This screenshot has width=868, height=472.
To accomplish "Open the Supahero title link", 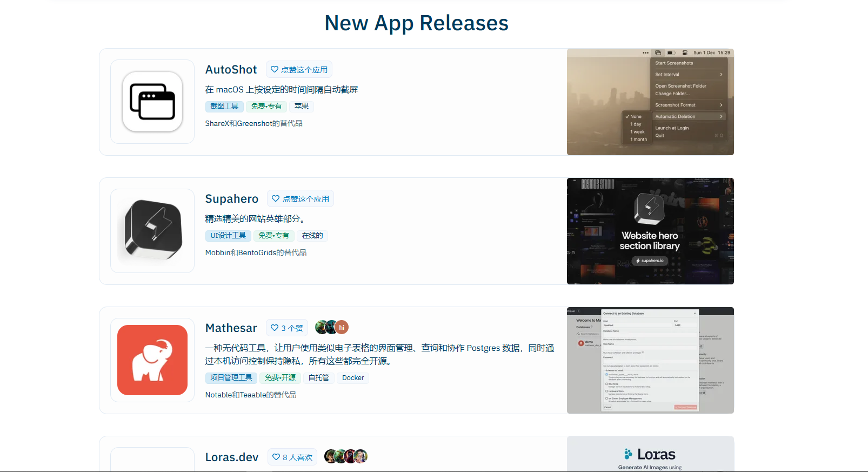I will tap(232, 199).
